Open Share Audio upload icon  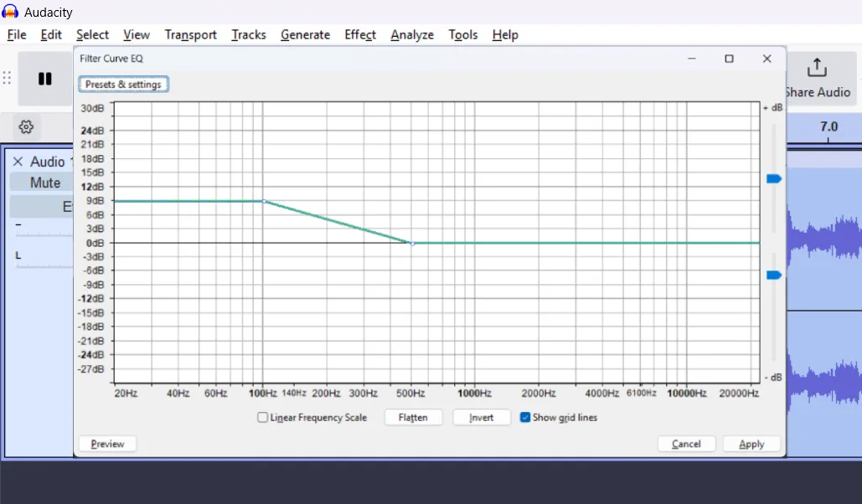[x=816, y=69]
